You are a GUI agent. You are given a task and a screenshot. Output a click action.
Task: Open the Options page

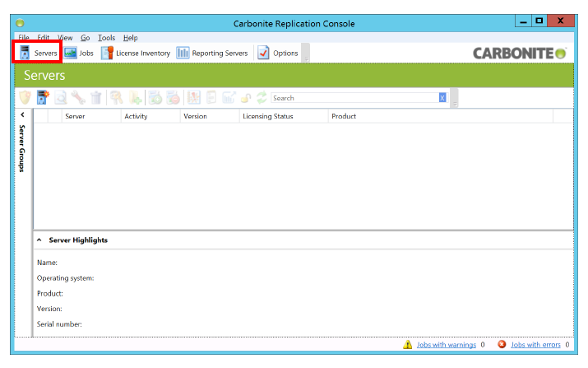click(x=278, y=53)
